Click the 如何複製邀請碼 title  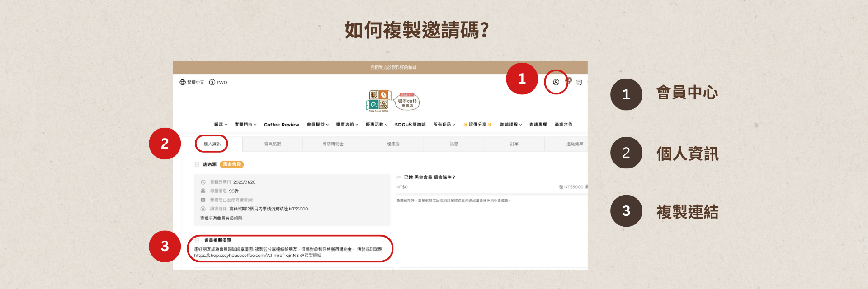pyautogui.click(x=416, y=30)
